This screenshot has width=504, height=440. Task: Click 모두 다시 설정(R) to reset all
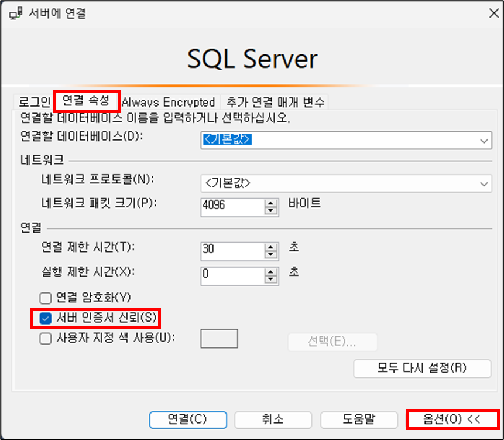pyautogui.click(x=421, y=369)
